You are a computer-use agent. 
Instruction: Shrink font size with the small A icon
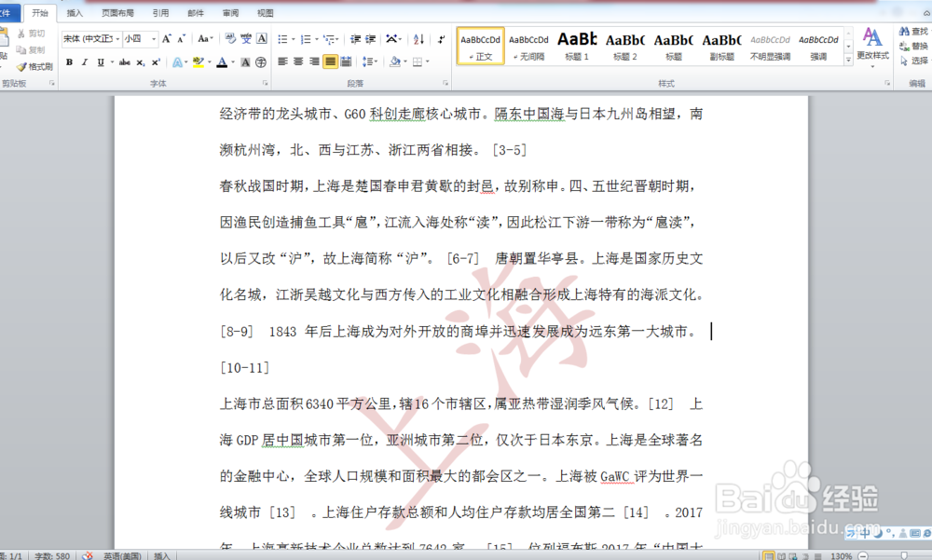point(182,38)
